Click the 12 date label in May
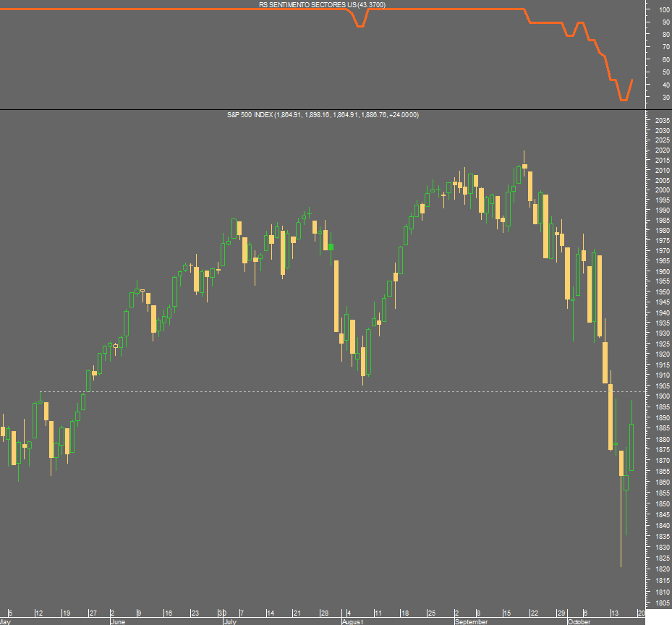The image size is (672, 625). click(39, 613)
